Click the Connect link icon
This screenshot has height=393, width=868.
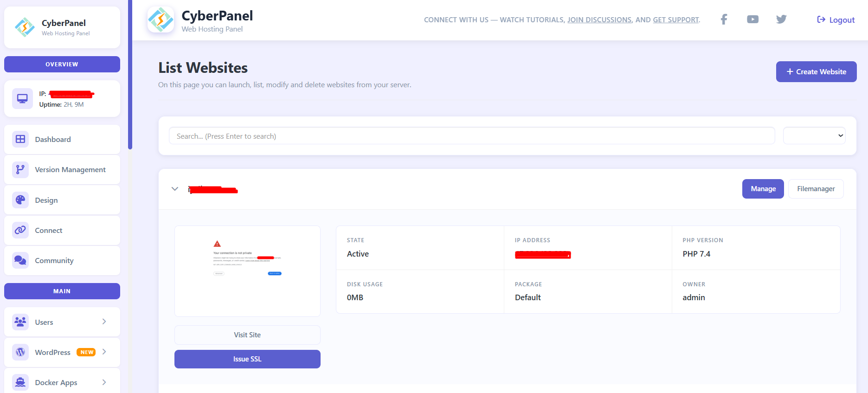[20, 230]
